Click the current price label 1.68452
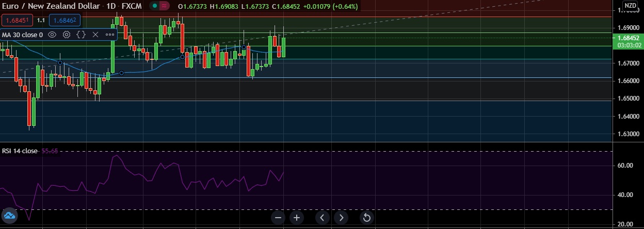The height and width of the screenshot is (229, 644). point(627,38)
